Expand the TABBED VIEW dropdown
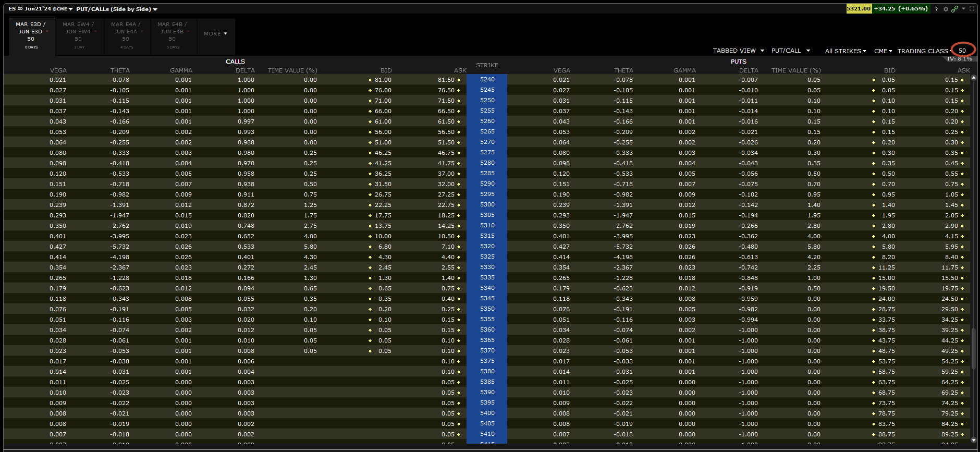 tap(738, 51)
